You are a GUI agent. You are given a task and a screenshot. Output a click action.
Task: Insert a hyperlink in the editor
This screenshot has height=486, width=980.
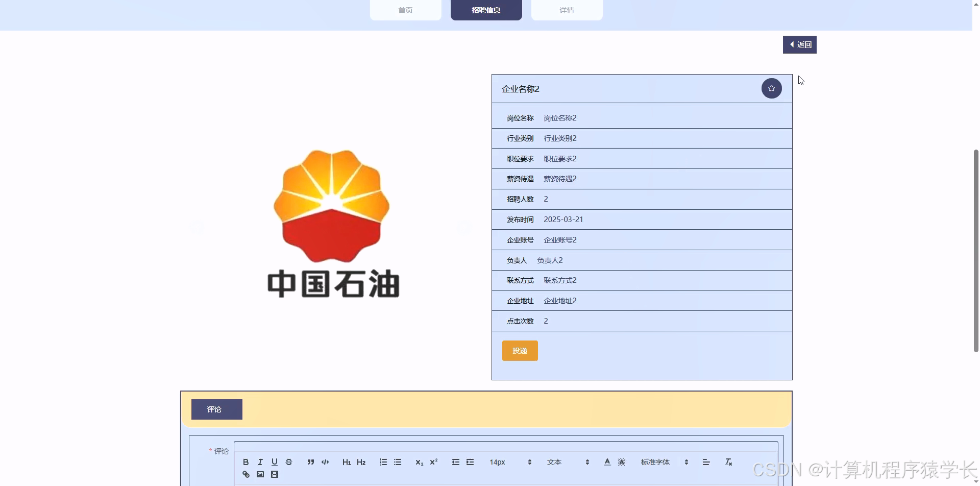(246, 474)
